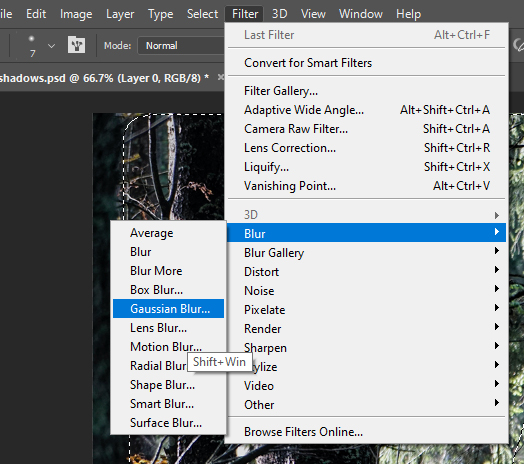Open Gaussian Blur... dialog
Screen dimensions: 524x464
pos(168,309)
